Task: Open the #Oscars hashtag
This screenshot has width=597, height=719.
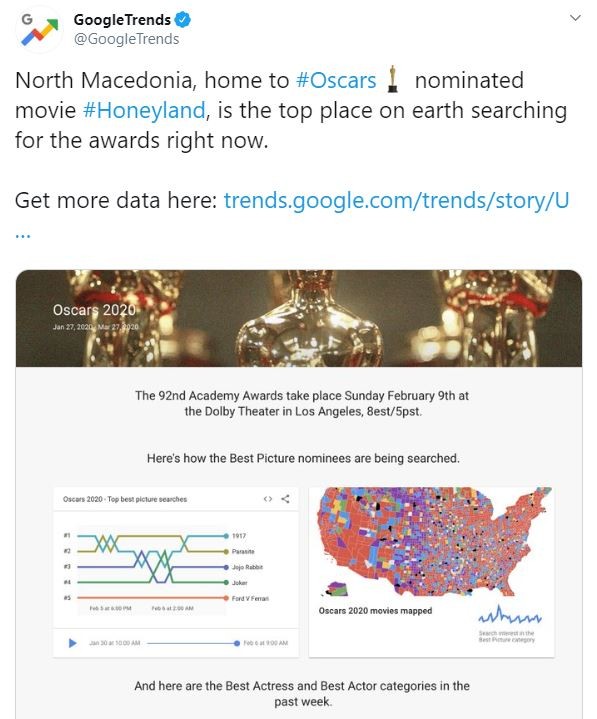Action: tap(336, 80)
